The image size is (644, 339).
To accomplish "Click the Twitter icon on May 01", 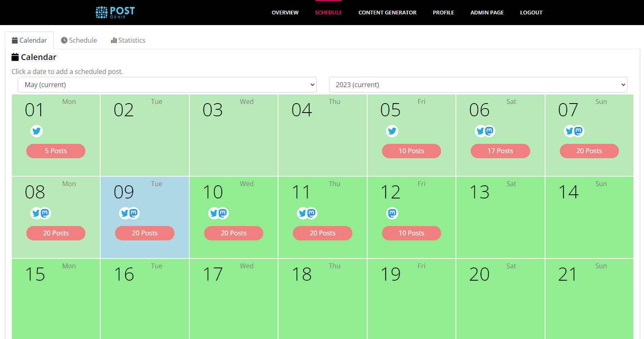I will 37,131.
